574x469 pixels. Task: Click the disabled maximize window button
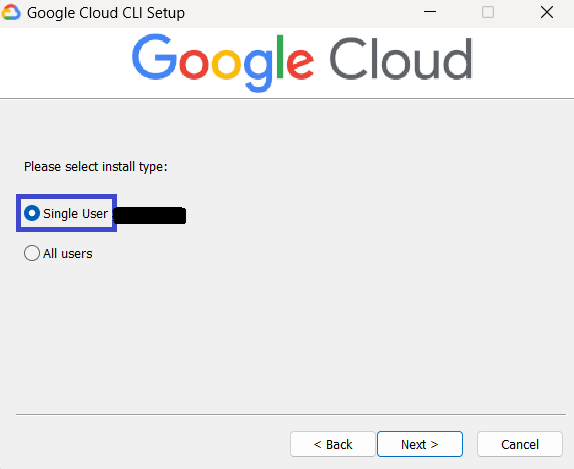click(488, 12)
